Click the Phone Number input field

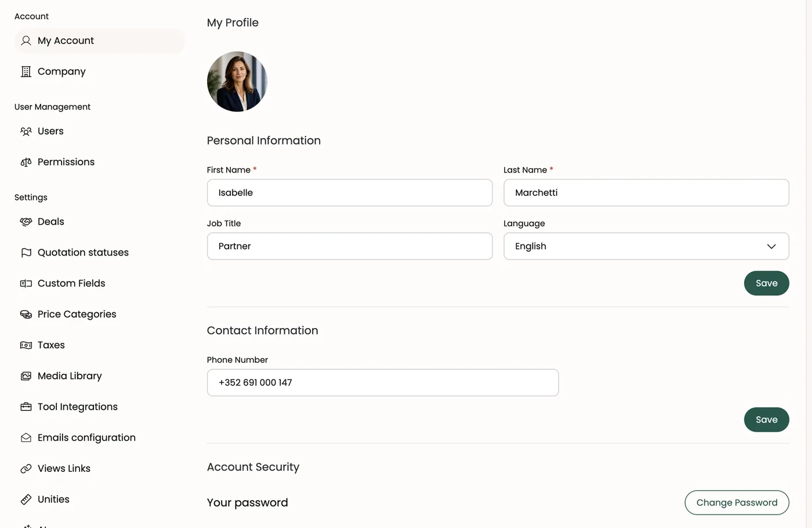383,383
